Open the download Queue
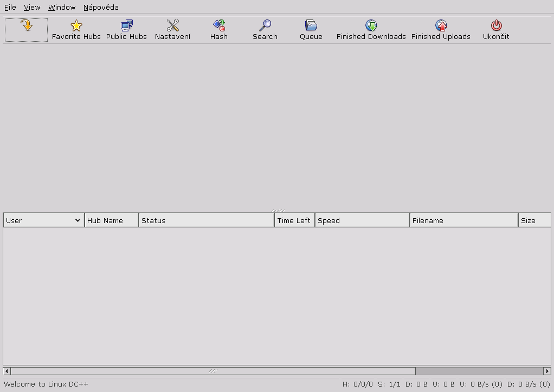 pos(311,25)
